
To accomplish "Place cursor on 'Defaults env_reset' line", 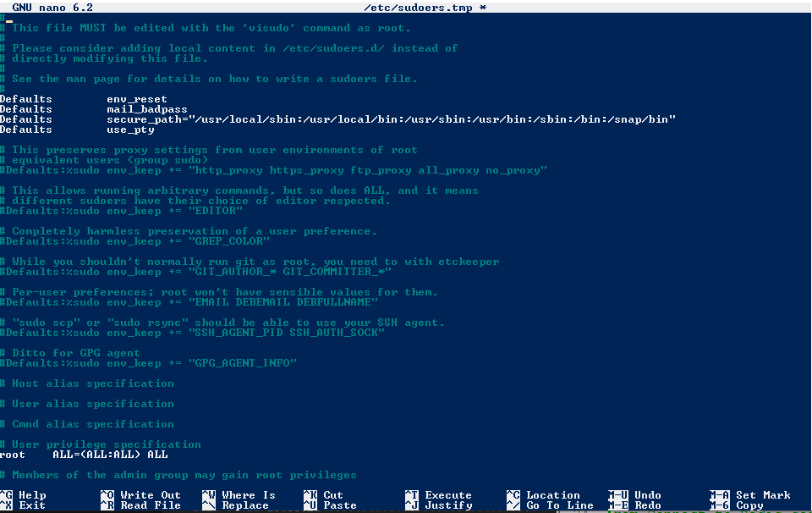I will [84, 99].
